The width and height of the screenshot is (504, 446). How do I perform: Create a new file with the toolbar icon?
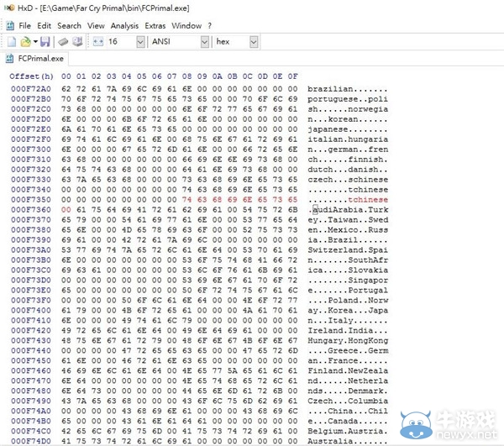click(12, 42)
